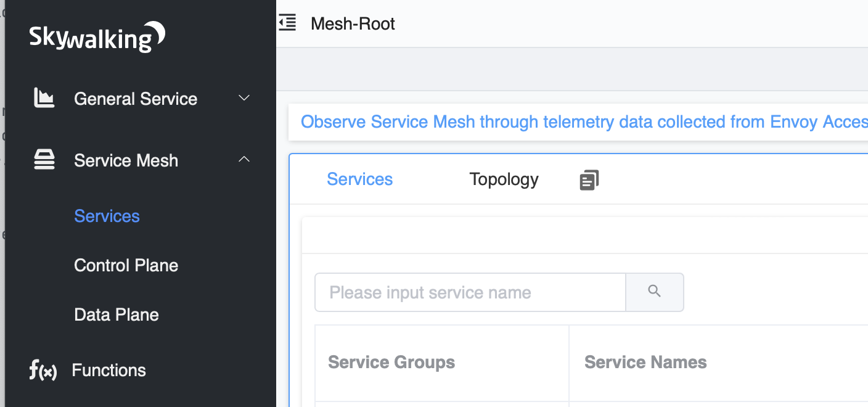Collapse the sidebar menu icon
Screen dimensions: 868x407
pos(287,23)
